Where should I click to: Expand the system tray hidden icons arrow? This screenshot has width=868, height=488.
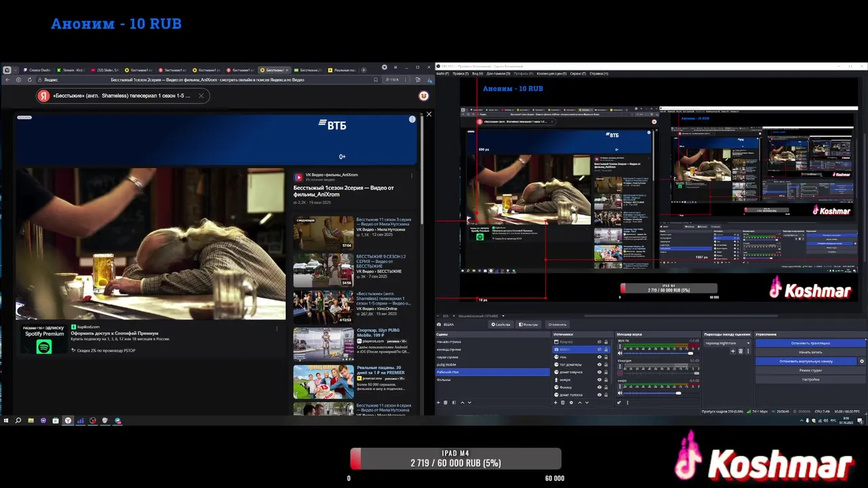801,420
